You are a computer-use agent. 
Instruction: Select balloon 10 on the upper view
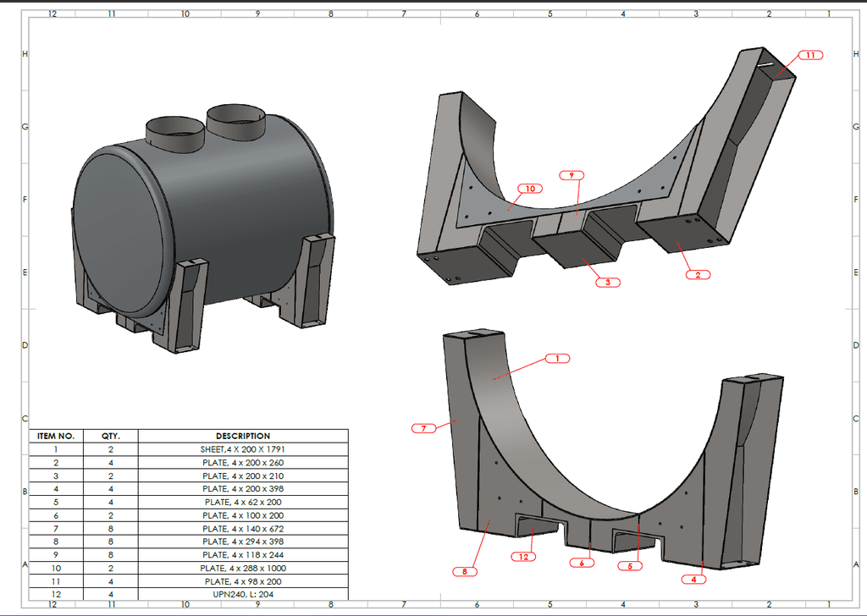click(531, 188)
